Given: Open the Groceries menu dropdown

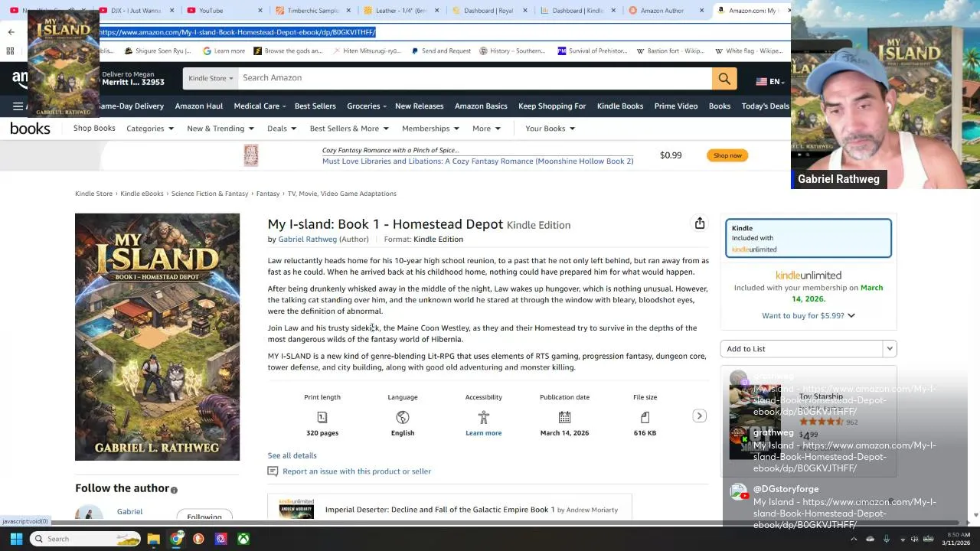Looking at the screenshot, I should coord(367,106).
